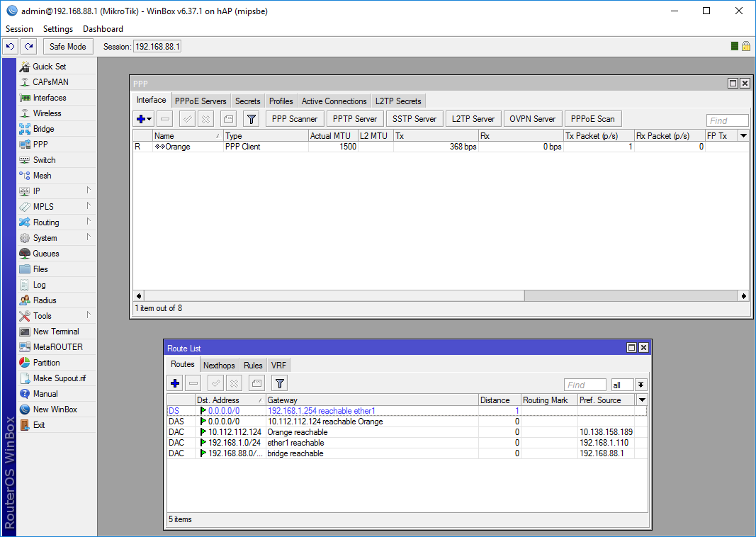Click the SSTP Server button
Viewport: 756px width, 537px height.
point(414,118)
